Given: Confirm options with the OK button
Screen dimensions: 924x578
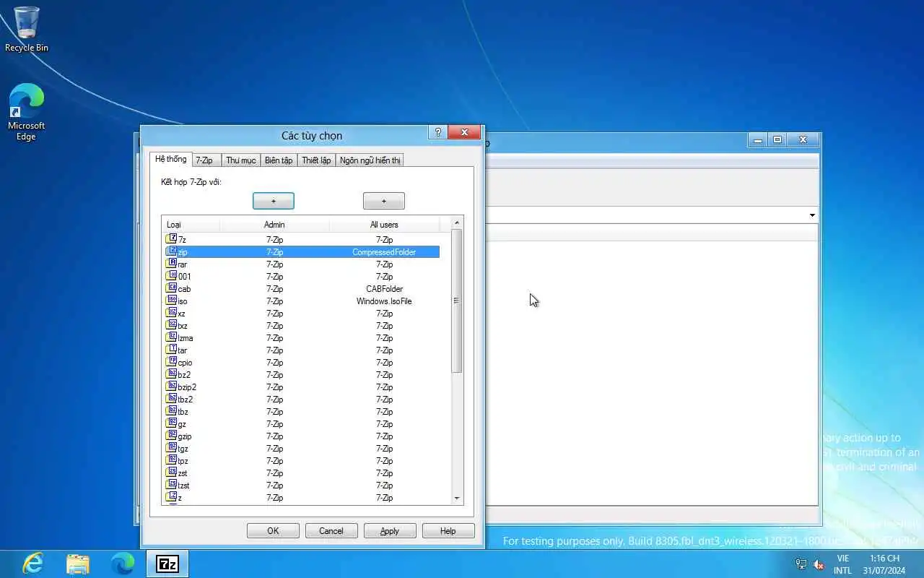Looking at the screenshot, I should (273, 531).
